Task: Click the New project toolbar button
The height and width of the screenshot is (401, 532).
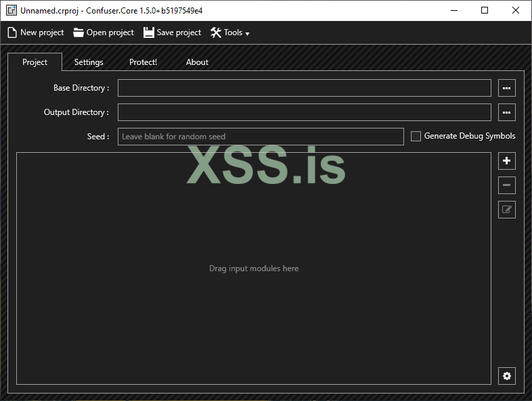Action: click(36, 32)
